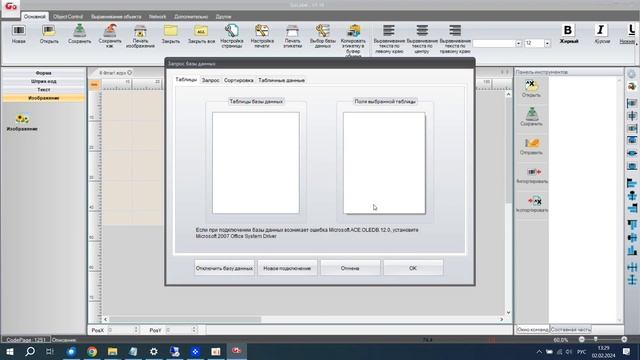The width and height of the screenshot is (640, 360).
Task: Click the Сохранить как ribbon icon
Action: pos(110,31)
